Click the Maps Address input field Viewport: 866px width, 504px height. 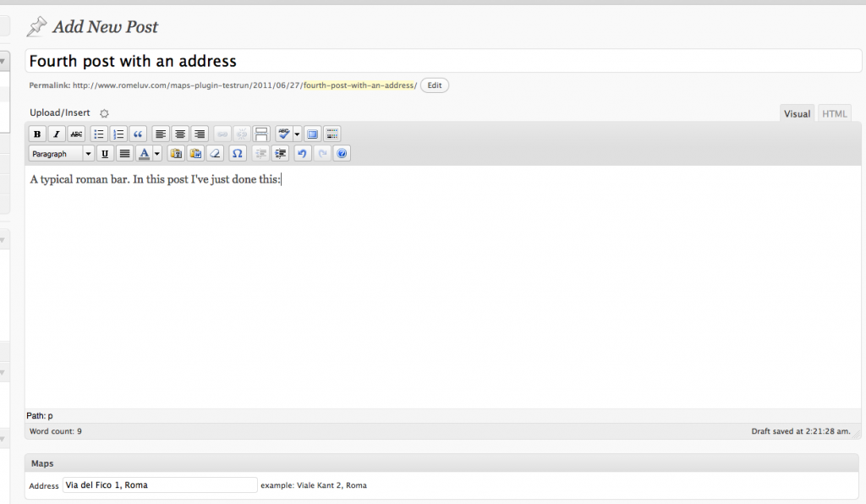(160, 485)
